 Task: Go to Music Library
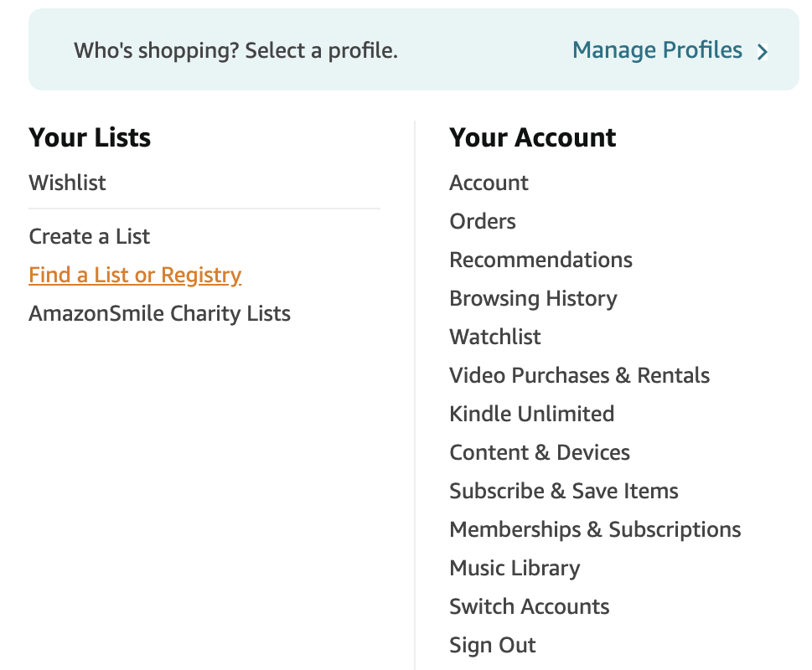click(x=515, y=568)
